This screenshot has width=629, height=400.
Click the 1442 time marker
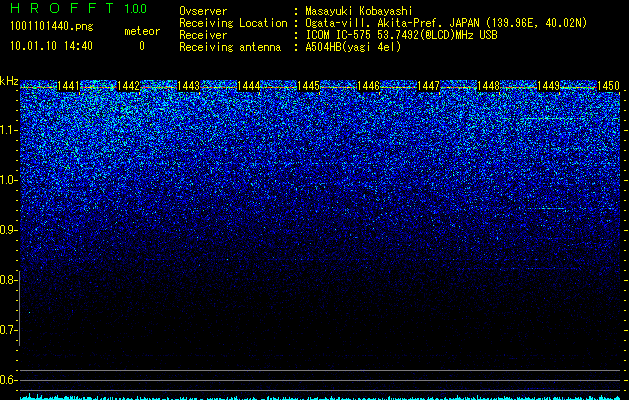pos(128,86)
